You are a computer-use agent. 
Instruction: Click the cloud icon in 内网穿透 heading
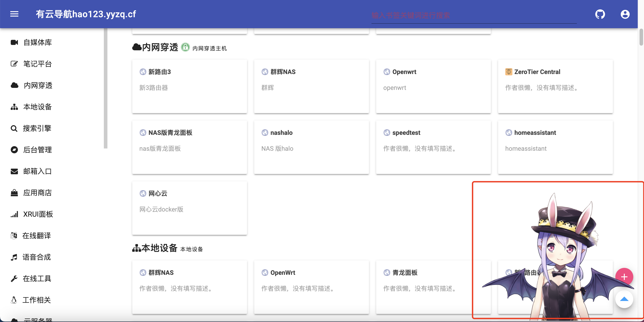click(x=137, y=47)
